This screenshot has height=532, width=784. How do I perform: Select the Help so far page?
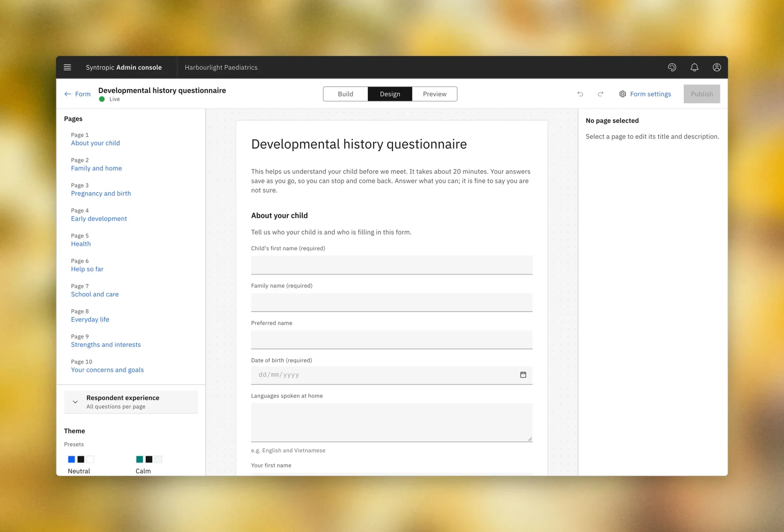pyautogui.click(x=87, y=269)
